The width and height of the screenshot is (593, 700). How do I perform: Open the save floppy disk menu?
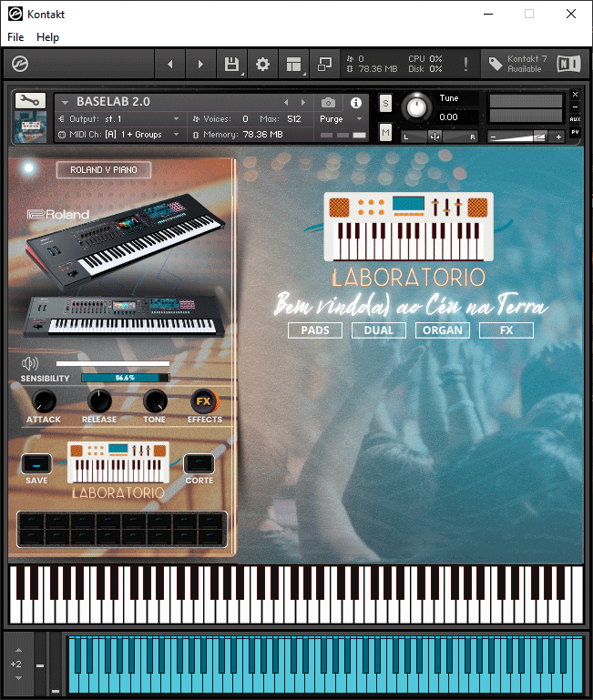coord(231,65)
